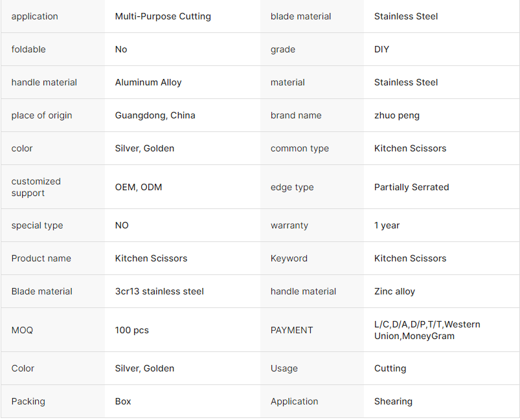Select the payment methods text with Western Union
Image resolution: width=520 pixels, height=420 pixels.
tap(427, 330)
